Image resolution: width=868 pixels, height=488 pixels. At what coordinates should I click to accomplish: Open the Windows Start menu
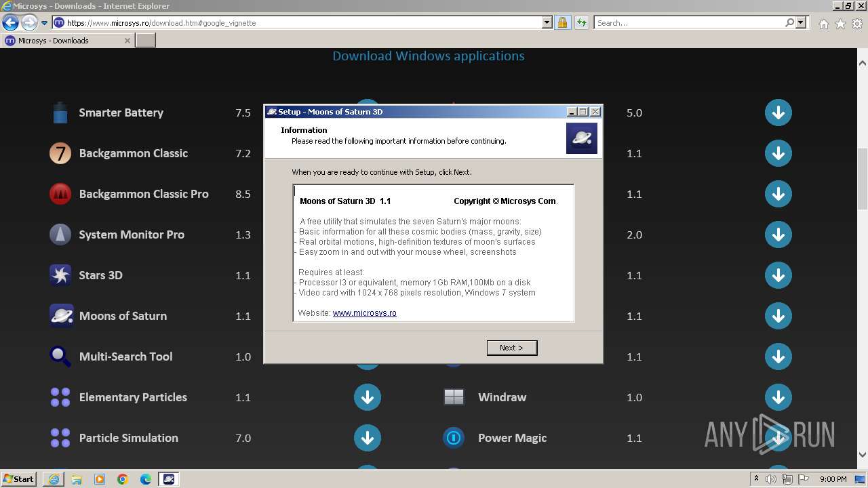(x=19, y=479)
